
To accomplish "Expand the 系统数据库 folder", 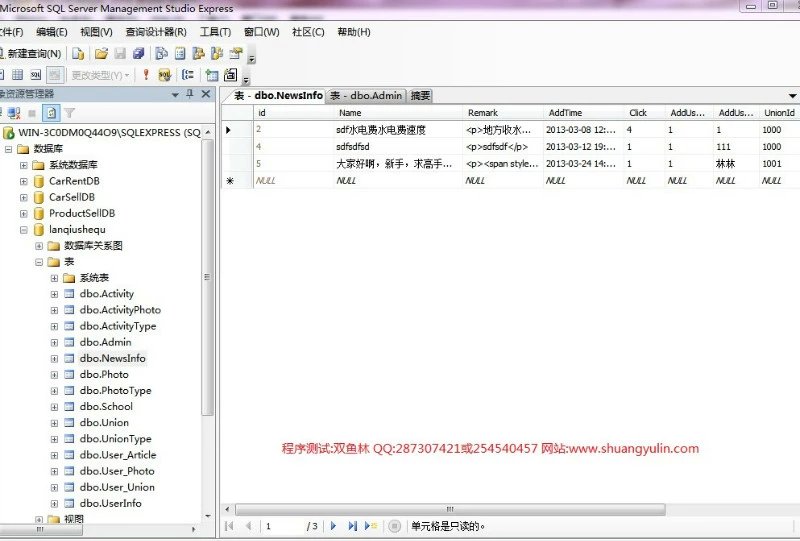I will (x=23, y=165).
